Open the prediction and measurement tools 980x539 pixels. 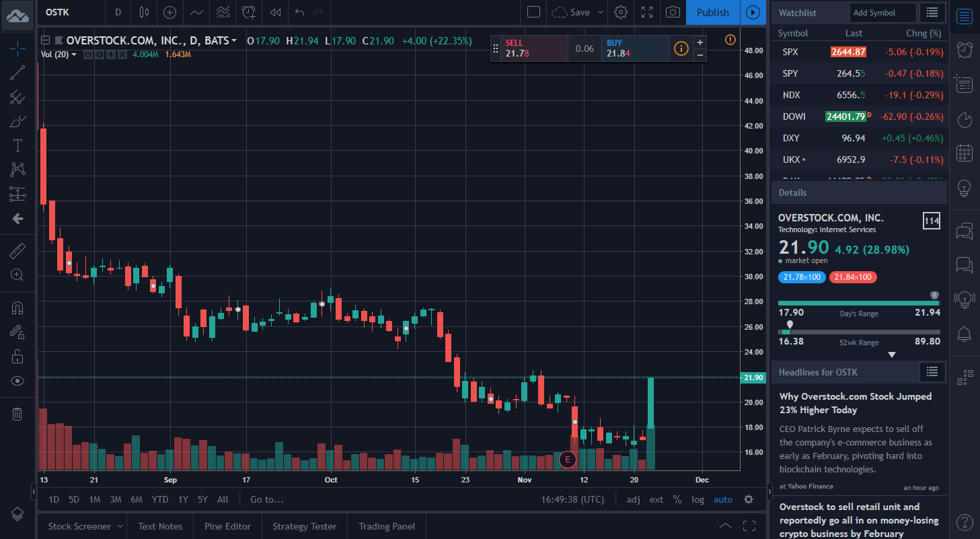pos(17,194)
